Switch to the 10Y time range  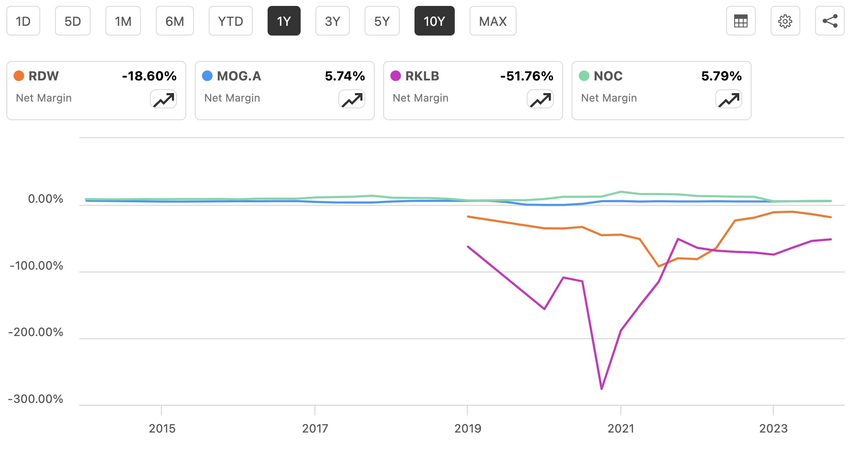(434, 21)
